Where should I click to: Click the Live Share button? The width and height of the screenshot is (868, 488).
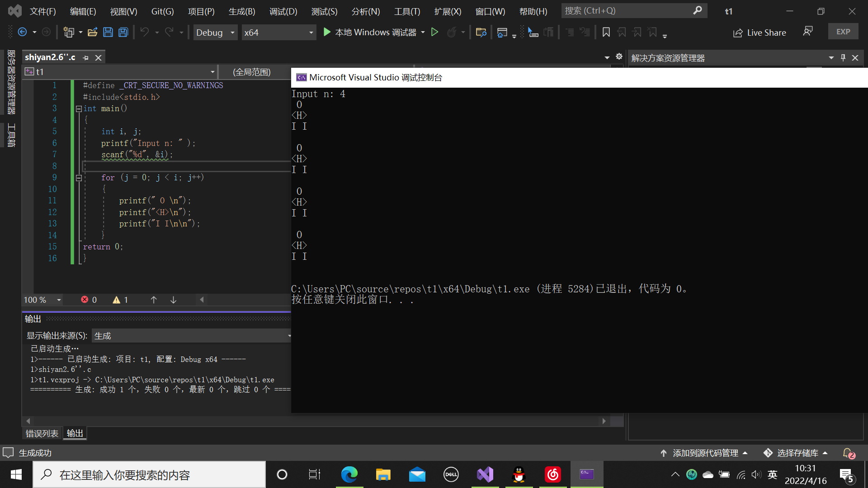click(759, 33)
